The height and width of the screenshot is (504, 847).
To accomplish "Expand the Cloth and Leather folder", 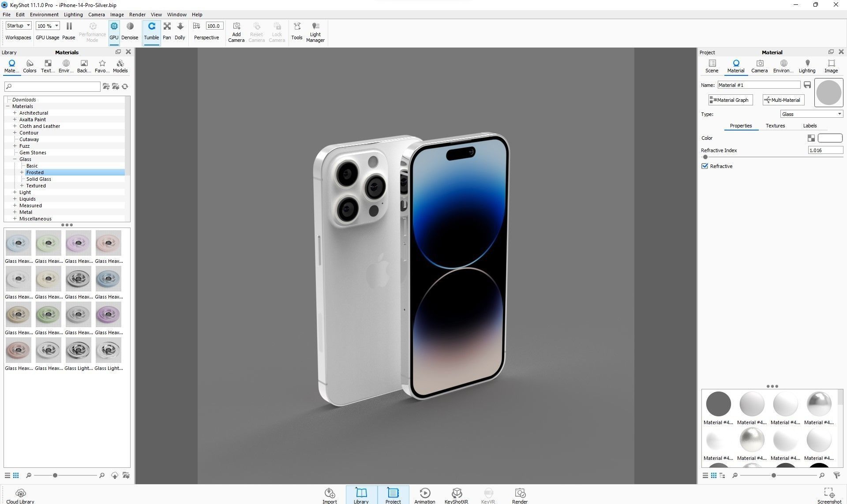I will 15,126.
